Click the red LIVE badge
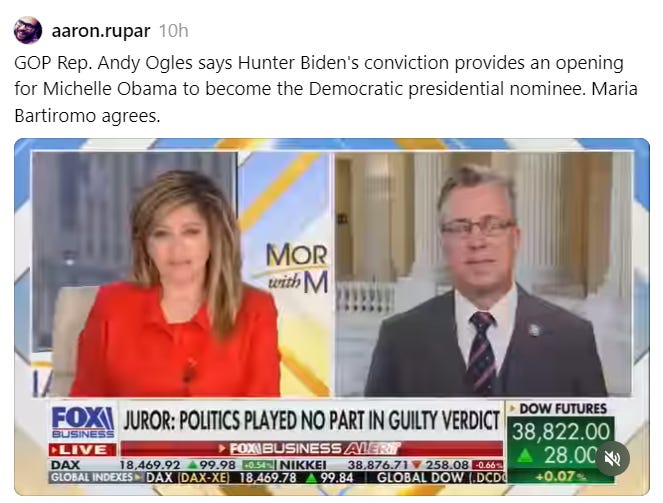This screenshot has width=663, height=503. (x=82, y=450)
